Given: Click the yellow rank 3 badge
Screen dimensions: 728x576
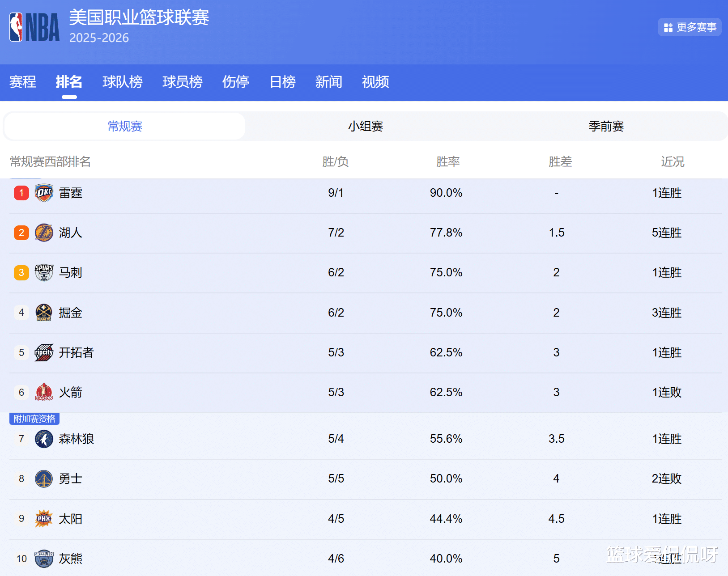Looking at the screenshot, I should (21, 273).
